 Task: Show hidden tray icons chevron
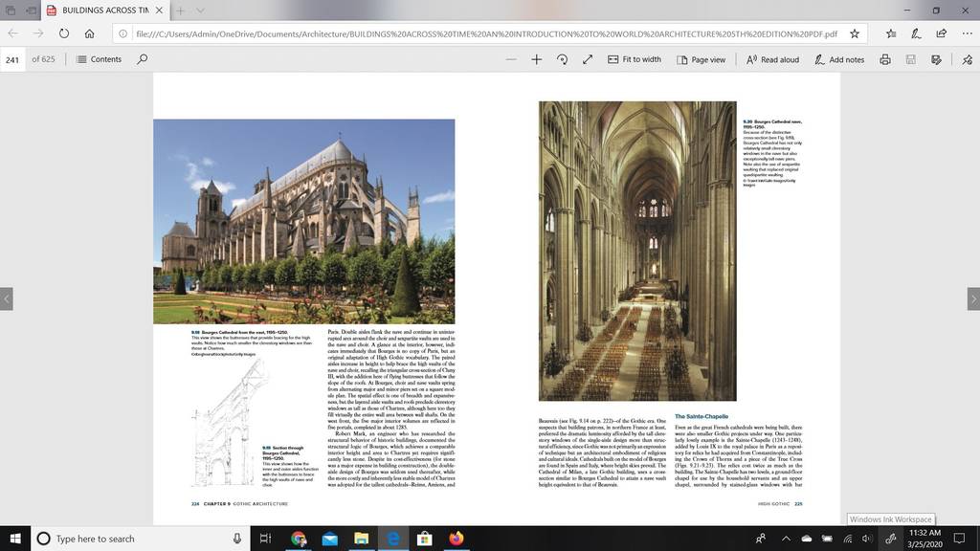pyautogui.click(x=787, y=539)
